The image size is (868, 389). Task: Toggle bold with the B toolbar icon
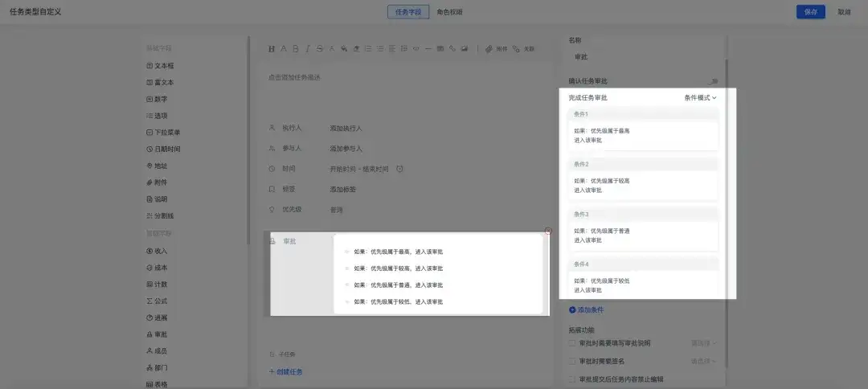click(x=296, y=49)
